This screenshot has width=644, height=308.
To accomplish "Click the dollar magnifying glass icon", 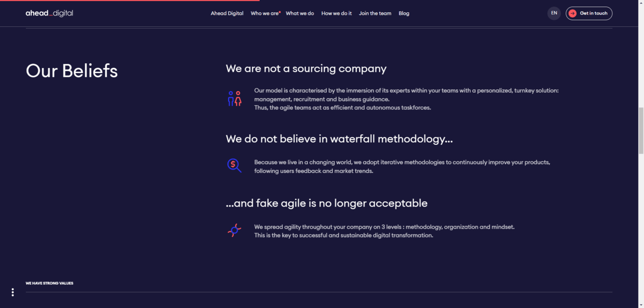I will coord(234,165).
